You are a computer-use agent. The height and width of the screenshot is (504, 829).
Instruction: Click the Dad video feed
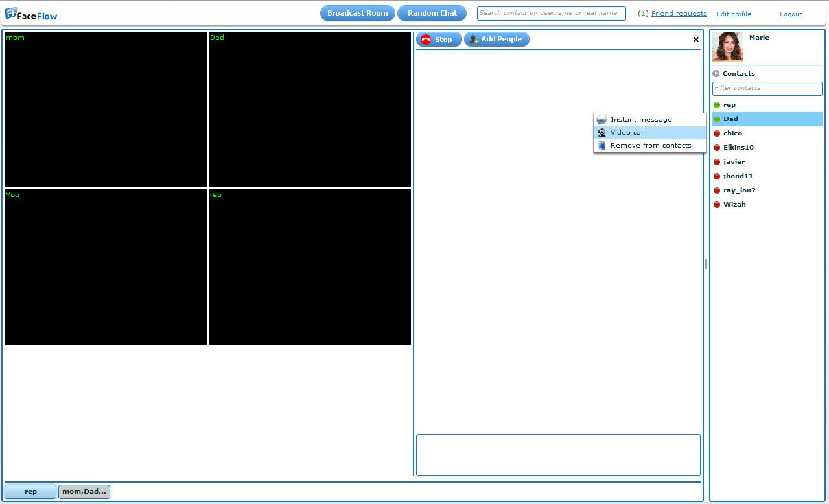pyautogui.click(x=310, y=109)
